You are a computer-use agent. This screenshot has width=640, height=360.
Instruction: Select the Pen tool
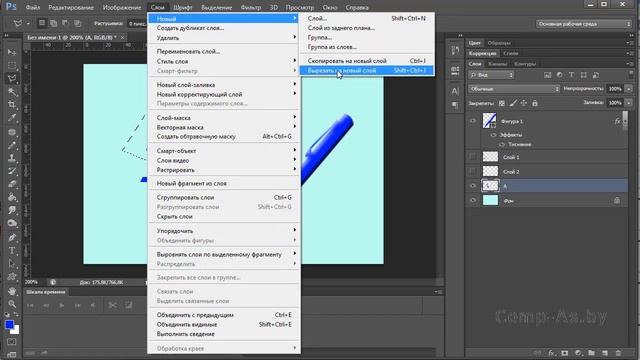pyautogui.click(x=12, y=237)
